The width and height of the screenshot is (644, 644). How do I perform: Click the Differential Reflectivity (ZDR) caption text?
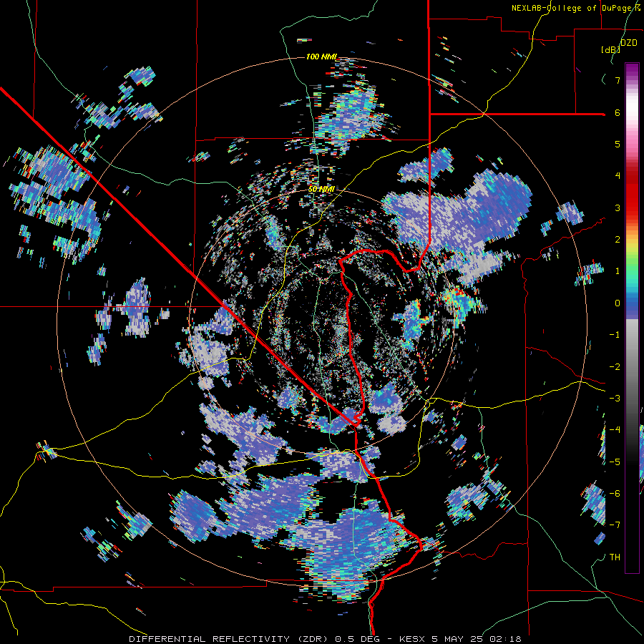coord(325,639)
